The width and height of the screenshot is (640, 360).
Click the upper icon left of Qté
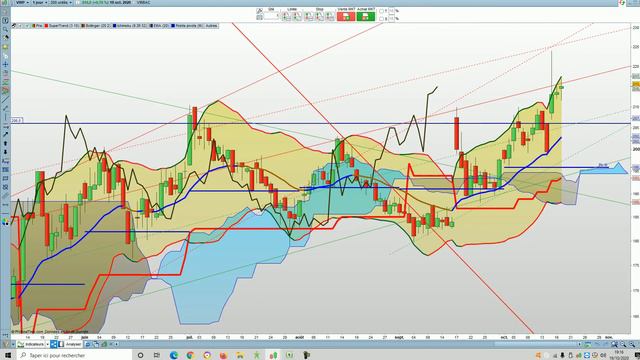click(260, 11)
